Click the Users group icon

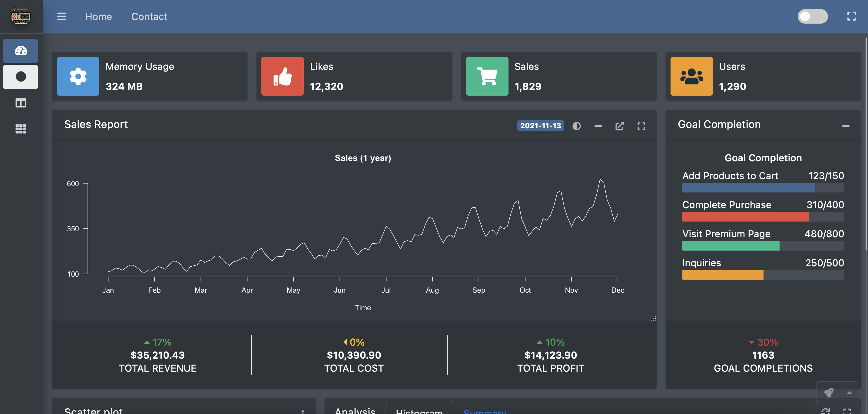[x=691, y=76]
